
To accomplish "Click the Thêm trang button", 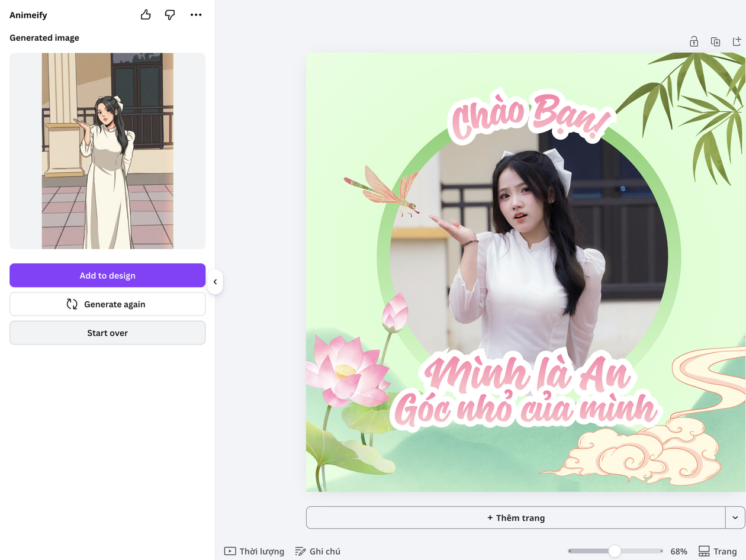I will (516, 517).
